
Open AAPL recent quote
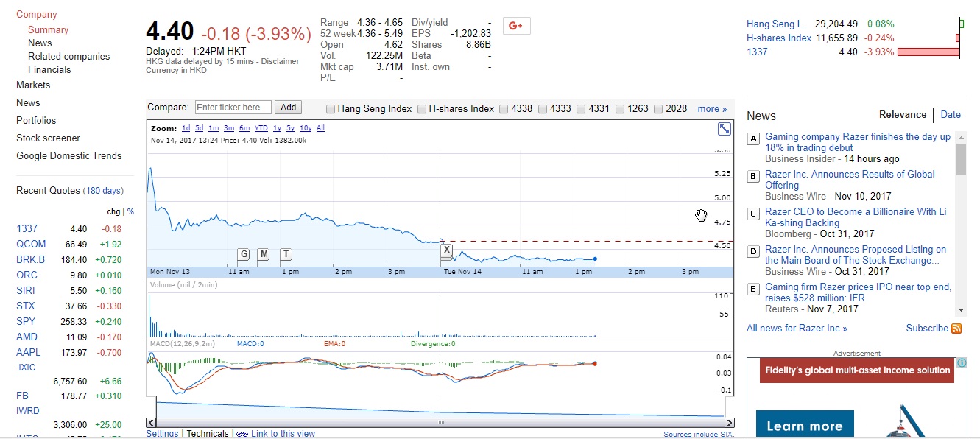tap(29, 352)
